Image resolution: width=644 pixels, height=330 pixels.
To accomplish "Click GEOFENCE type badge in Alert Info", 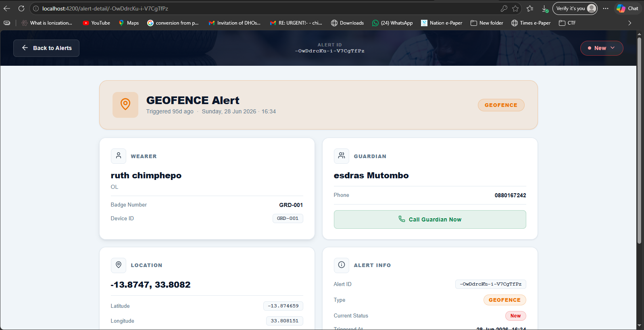I will pos(505,300).
